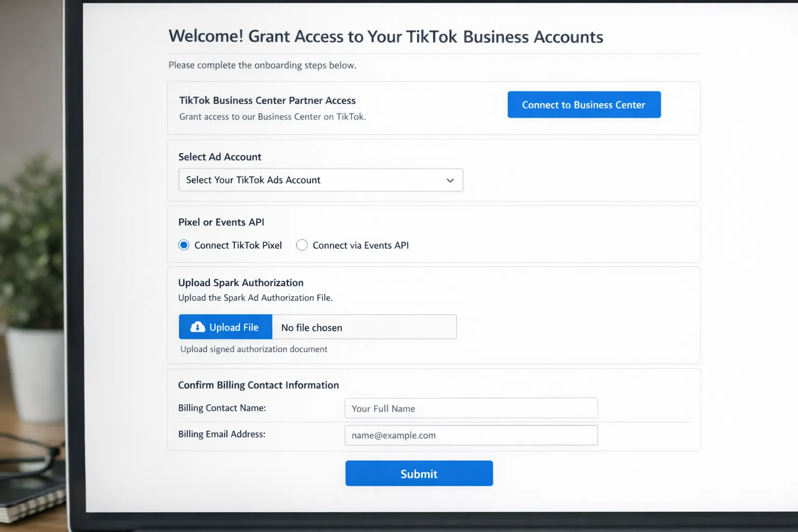Click the 'No file chosen' file field

(364, 327)
